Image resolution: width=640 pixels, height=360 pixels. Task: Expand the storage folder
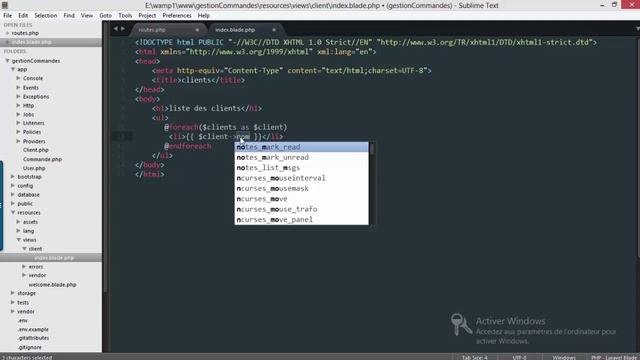pyautogui.click(x=13, y=293)
